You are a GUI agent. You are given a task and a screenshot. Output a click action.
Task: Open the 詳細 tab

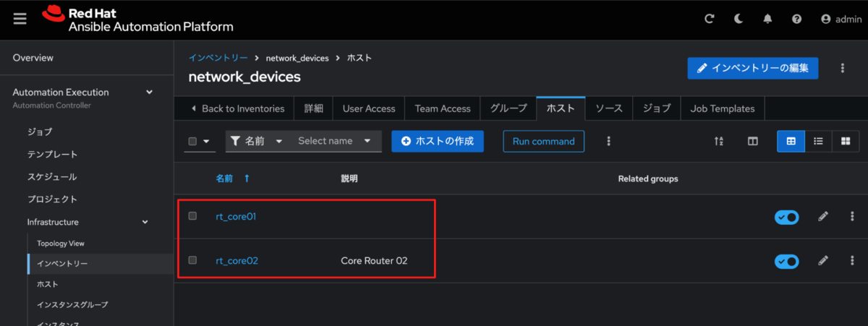(314, 108)
